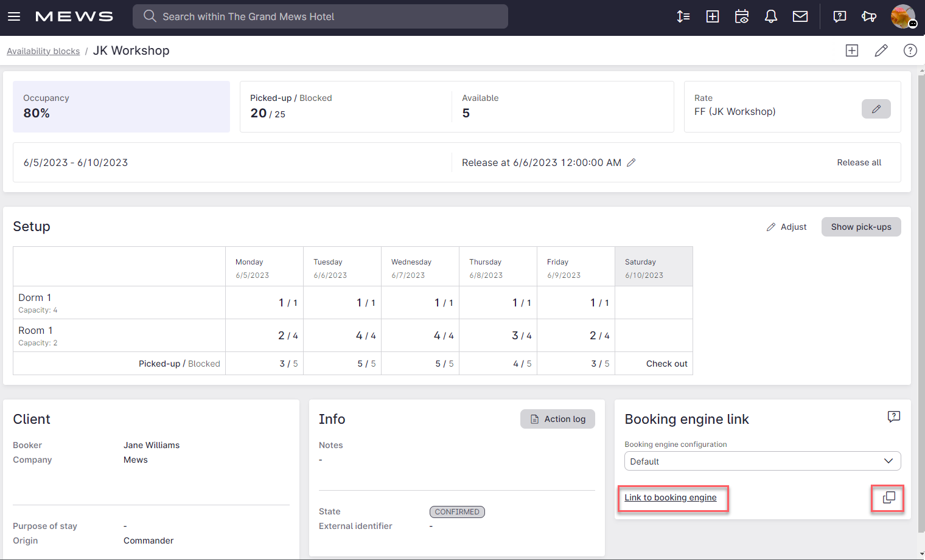Screen dimensions: 925x560
Task: Open the Action log
Action: click(x=557, y=419)
